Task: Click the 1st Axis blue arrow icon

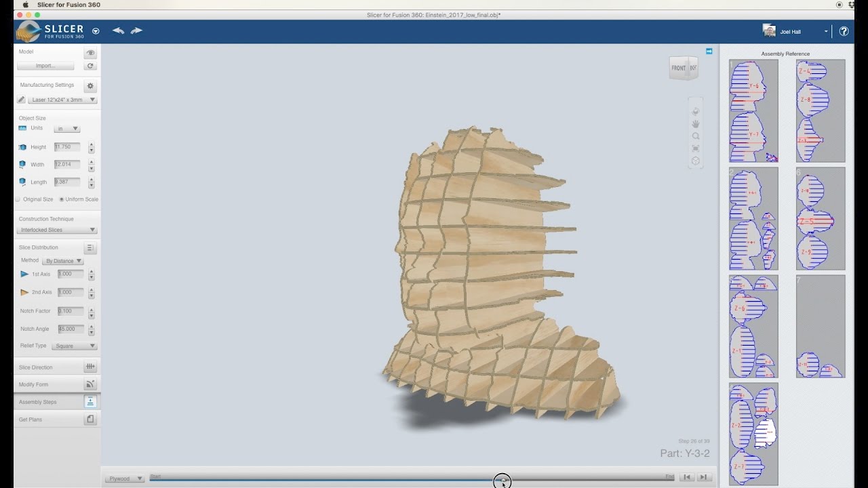Action: click(x=24, y=274)
